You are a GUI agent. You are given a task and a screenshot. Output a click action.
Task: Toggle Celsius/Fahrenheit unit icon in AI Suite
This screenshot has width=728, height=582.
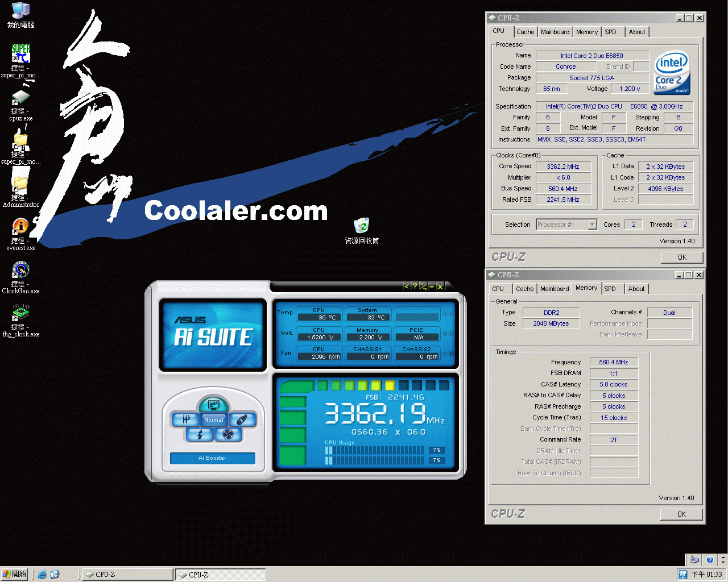point(423,286)
